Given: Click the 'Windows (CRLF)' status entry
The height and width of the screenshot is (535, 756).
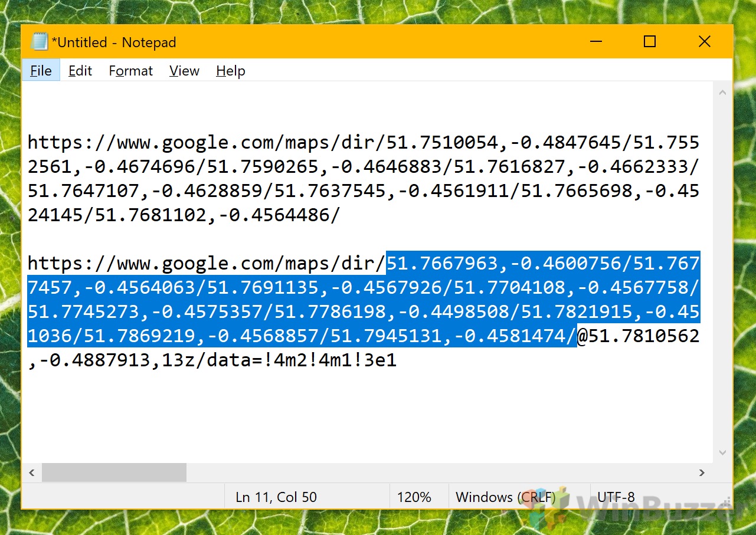Looking at the screenshot, I should [x=506, y=497].
